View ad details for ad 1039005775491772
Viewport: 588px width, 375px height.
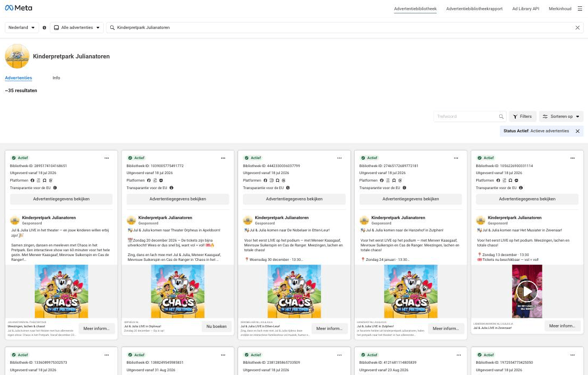tap(178, 199)
